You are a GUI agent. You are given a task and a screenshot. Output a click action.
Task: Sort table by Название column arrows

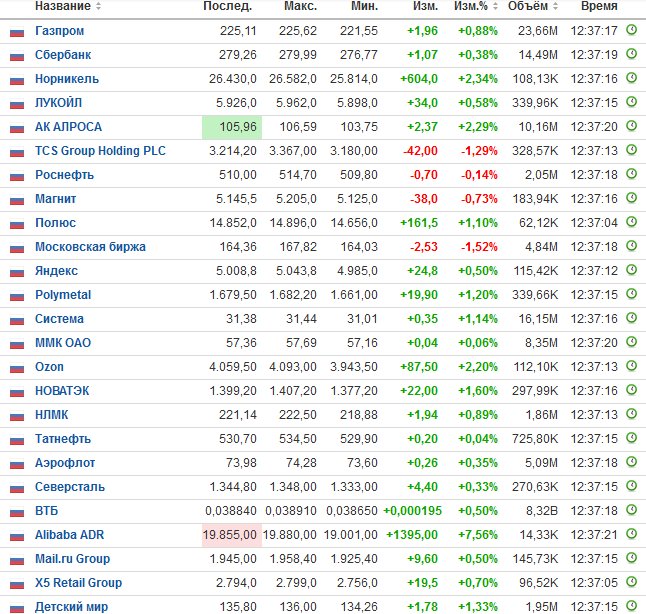click(x=98, y=6)
